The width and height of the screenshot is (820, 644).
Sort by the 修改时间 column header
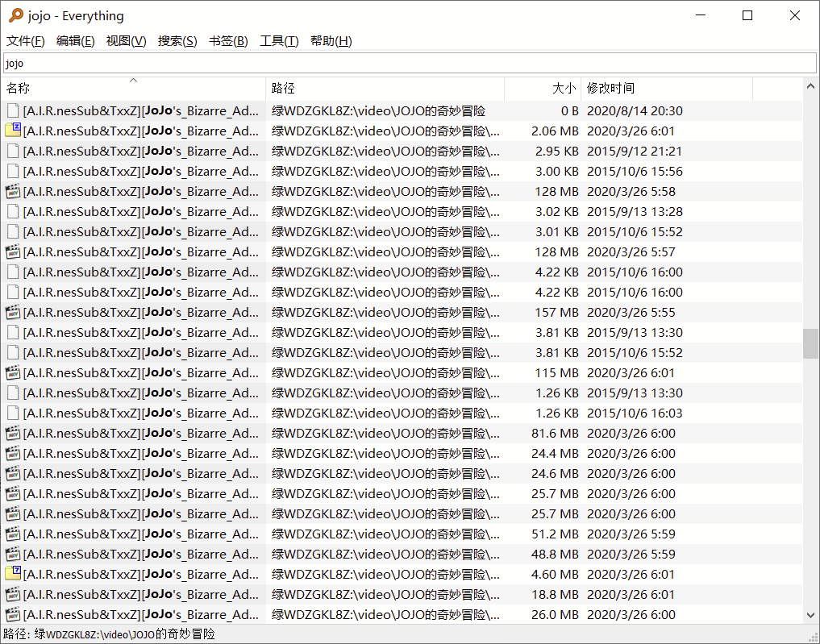[667, 89]
